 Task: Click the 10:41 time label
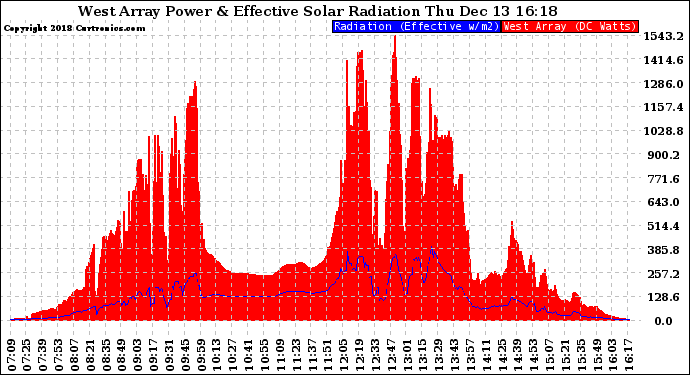click(x=248, y=355)
